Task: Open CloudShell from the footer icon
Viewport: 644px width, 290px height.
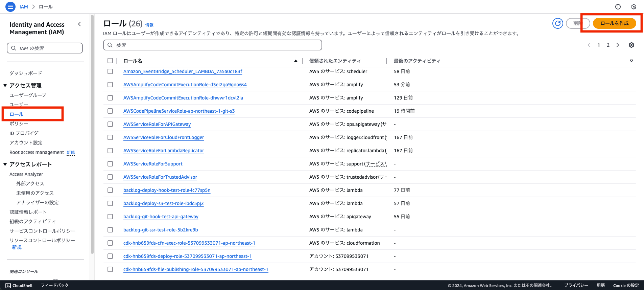Action: (x=8, y=285)
